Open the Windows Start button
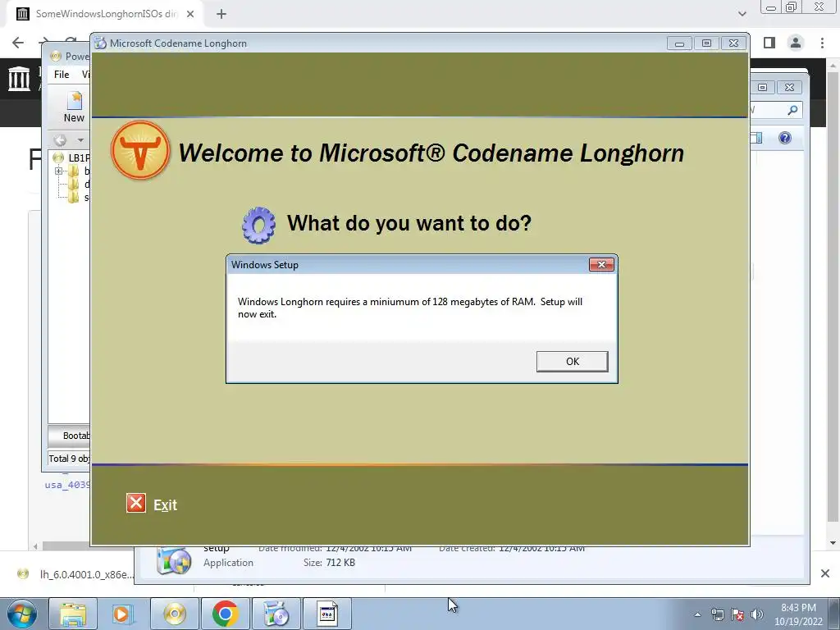This screenshot has width=840, height=630. point(21,614)
